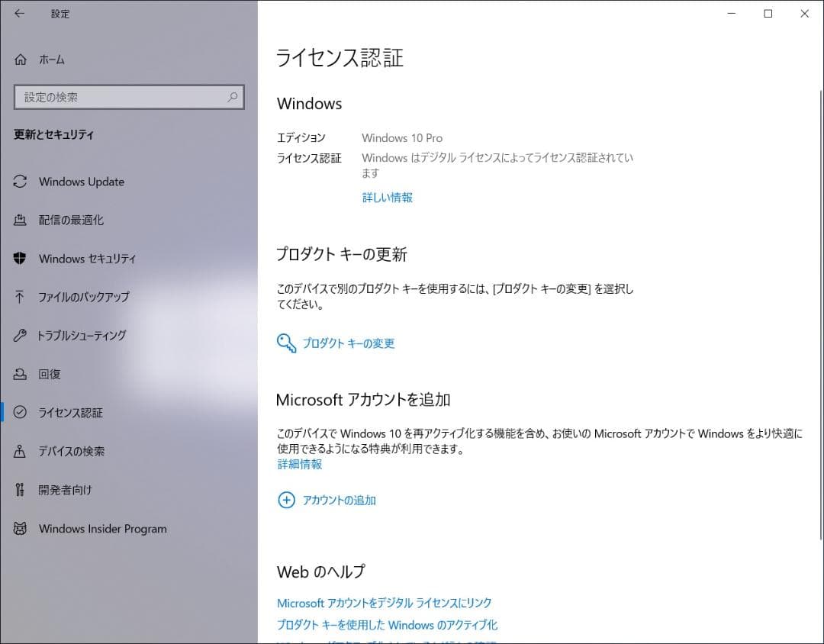The image size is (824, 644).
Task: Open Windows セキュリティ via the shield icon
Action: coord(20,259)
